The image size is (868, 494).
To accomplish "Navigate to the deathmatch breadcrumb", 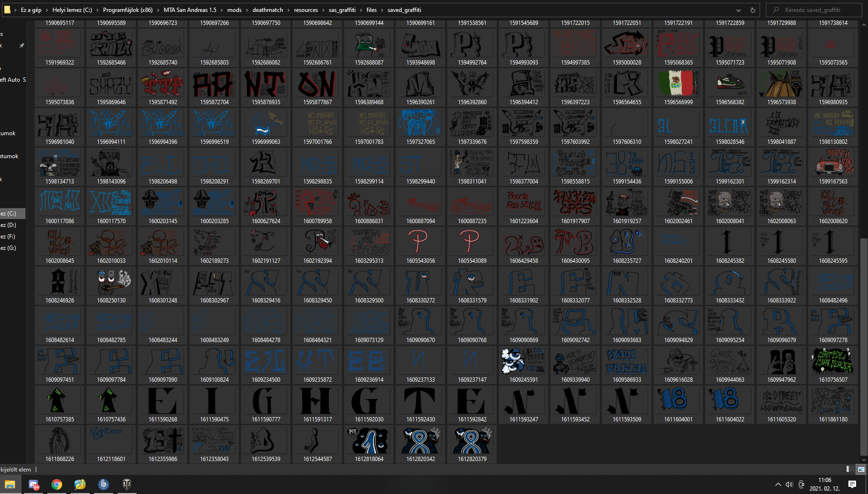I will pos(268,10).
